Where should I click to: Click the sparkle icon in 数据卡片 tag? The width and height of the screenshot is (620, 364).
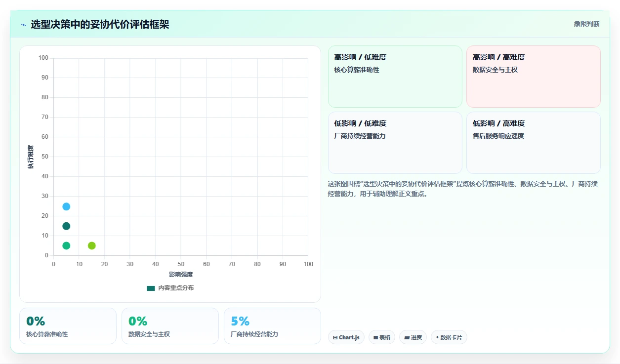[x=437, y=338]
